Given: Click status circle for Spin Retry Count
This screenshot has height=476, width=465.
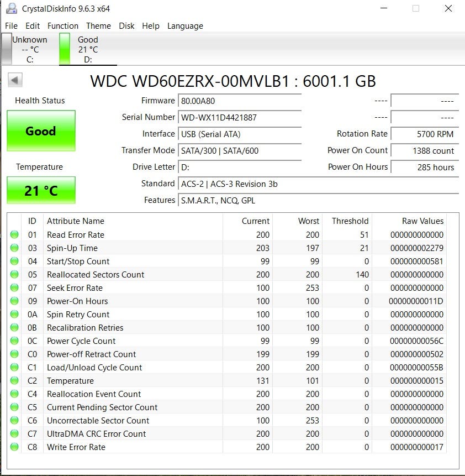Looking at the screenshot, I should [x=14, y=314].
